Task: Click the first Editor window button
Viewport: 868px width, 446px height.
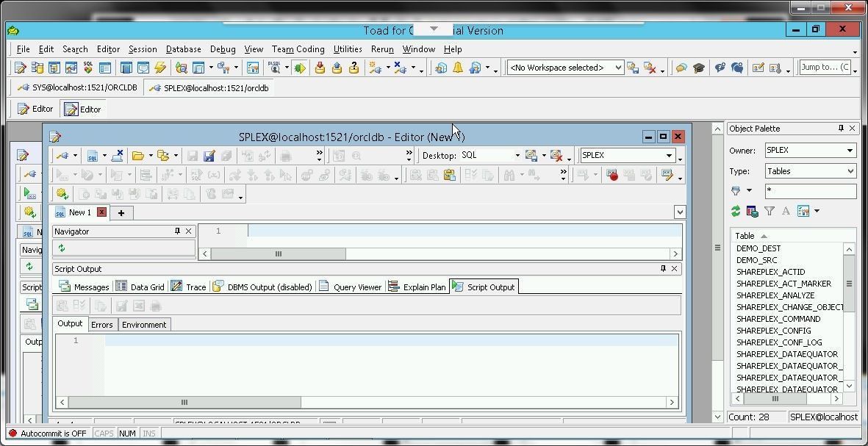Action: [35, 109]
